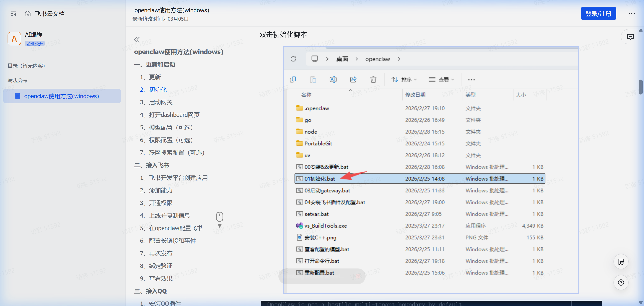The height and width of the screenshot is (306, 644).
Task: Click the document title in the top header
Action: pyautogui.click(x=172, y=10)
